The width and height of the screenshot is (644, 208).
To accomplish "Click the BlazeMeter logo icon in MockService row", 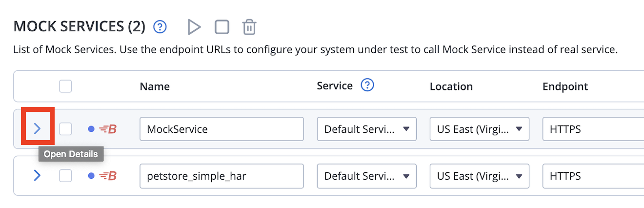I will coord(108,129).
